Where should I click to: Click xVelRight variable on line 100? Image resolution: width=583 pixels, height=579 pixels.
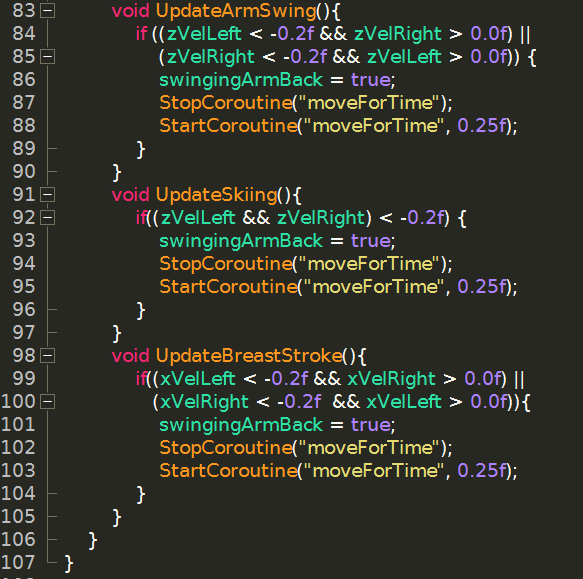[204, 402]
